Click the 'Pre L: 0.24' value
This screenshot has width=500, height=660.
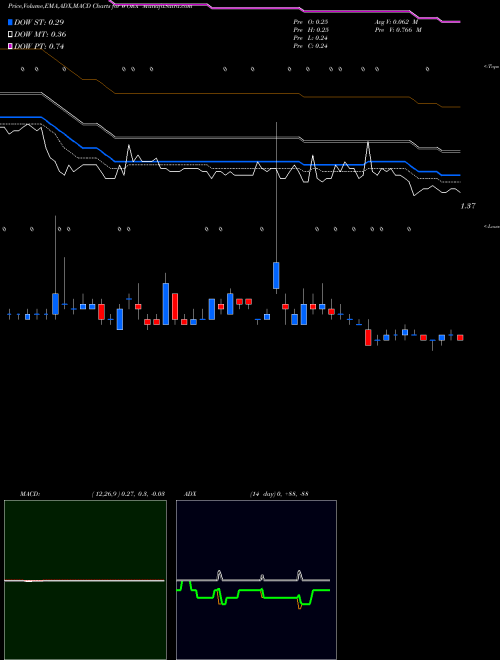coord(311,38)
